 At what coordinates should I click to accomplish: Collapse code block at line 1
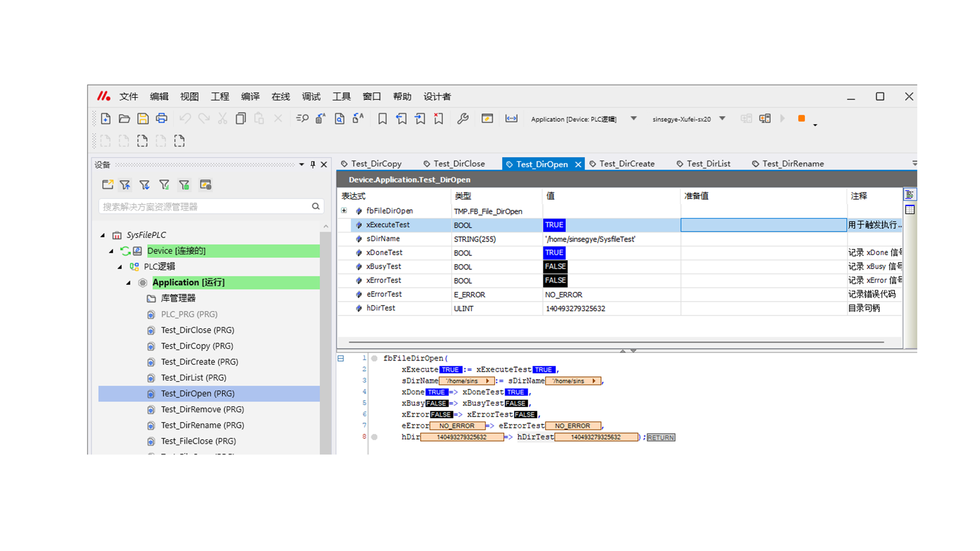(x=340, y=358)
